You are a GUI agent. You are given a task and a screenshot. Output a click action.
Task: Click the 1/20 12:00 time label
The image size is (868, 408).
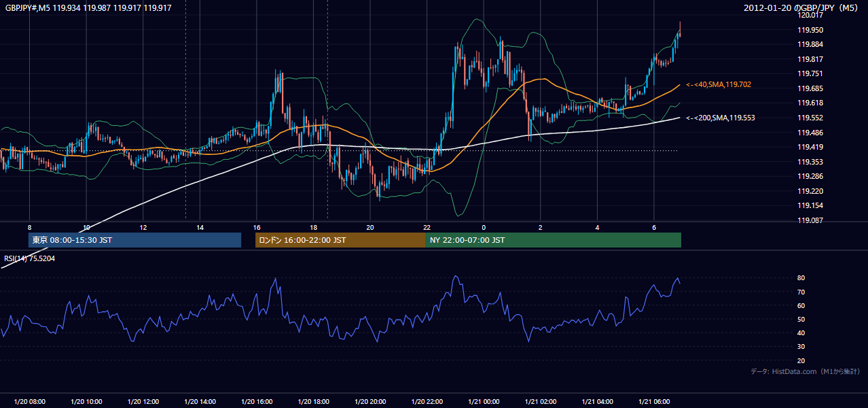click(x=143, y=402)
